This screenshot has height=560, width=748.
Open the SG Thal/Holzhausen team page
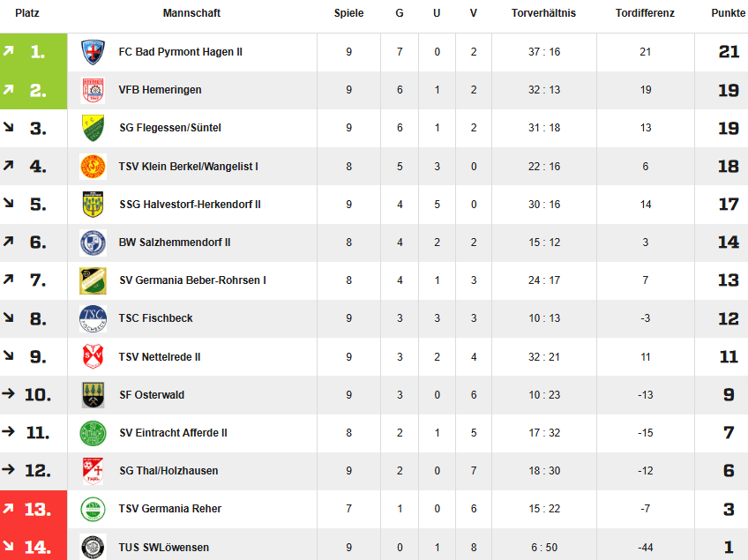tap(168, 471)
